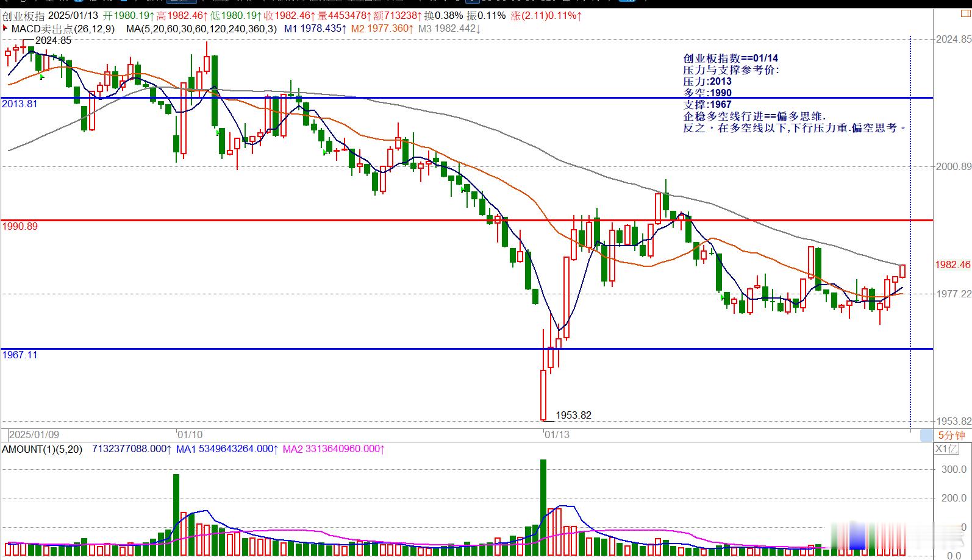
Task: Click the annotation line 压力:2013
Action: coord(707,82)
